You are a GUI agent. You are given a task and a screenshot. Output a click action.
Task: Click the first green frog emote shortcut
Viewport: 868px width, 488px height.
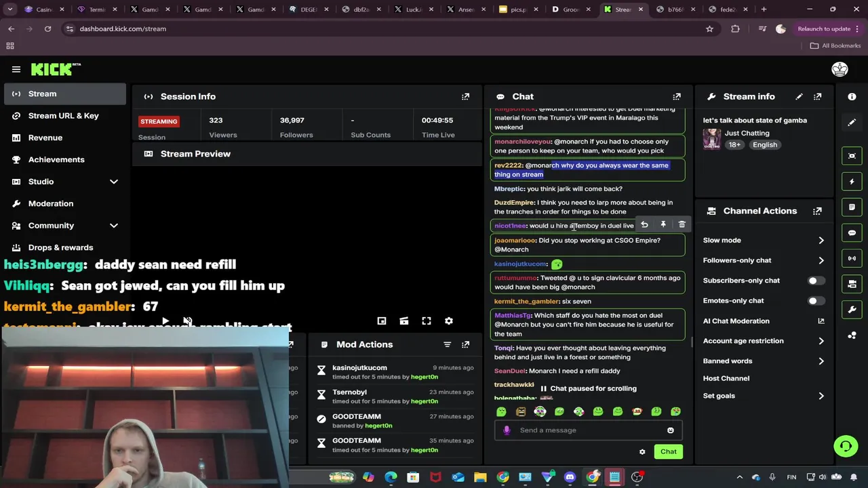pyautogui.click(x=501, y=411)
